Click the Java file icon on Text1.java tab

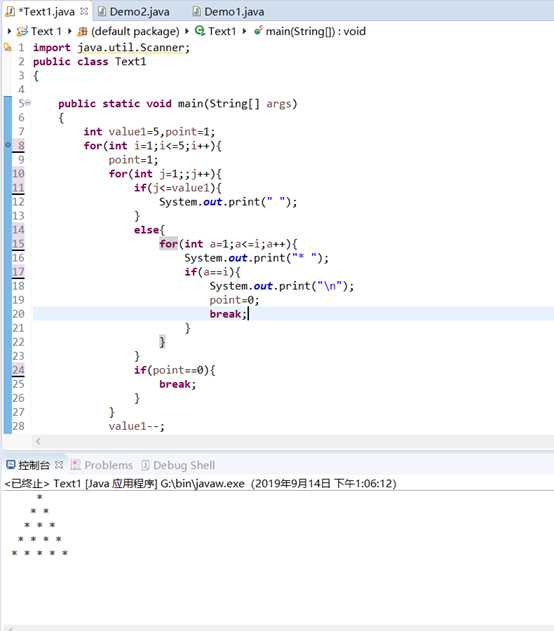(10, 12)
